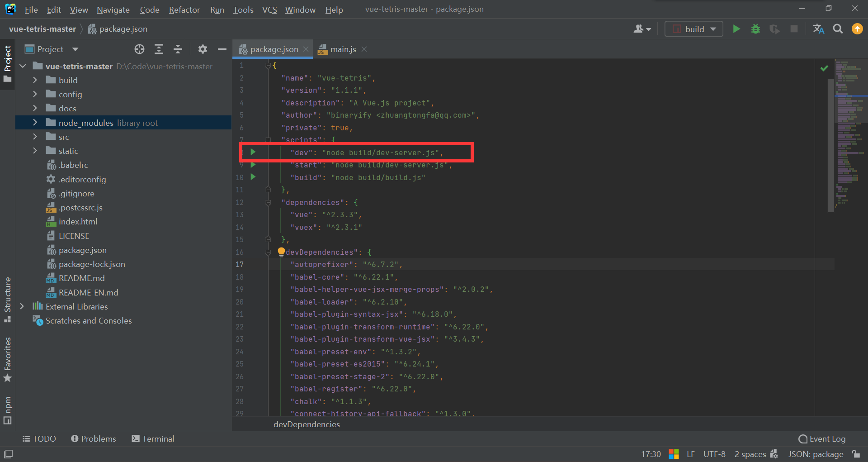
Task: Click '2 spaces' indent setting
Action: 750,454
